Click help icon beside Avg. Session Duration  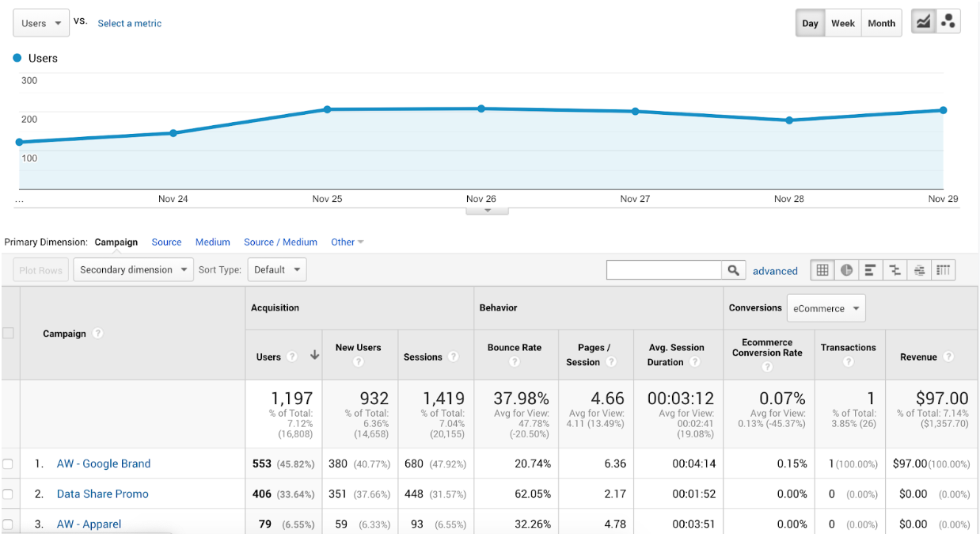click(694, 362)
